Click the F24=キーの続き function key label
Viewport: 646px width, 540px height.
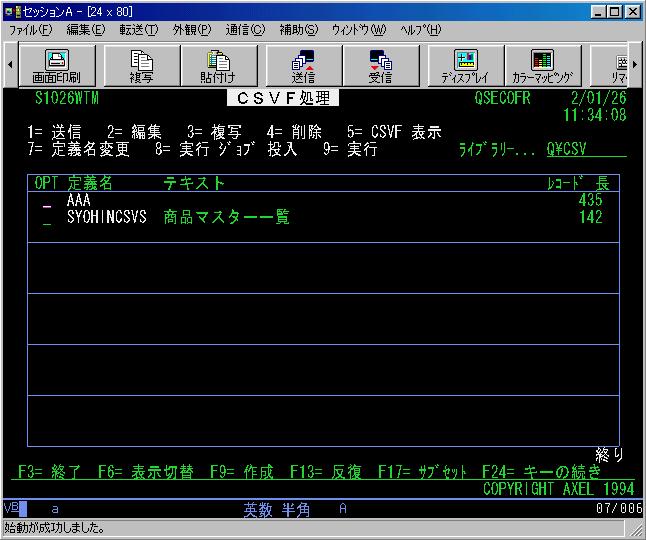pos(542,472)
